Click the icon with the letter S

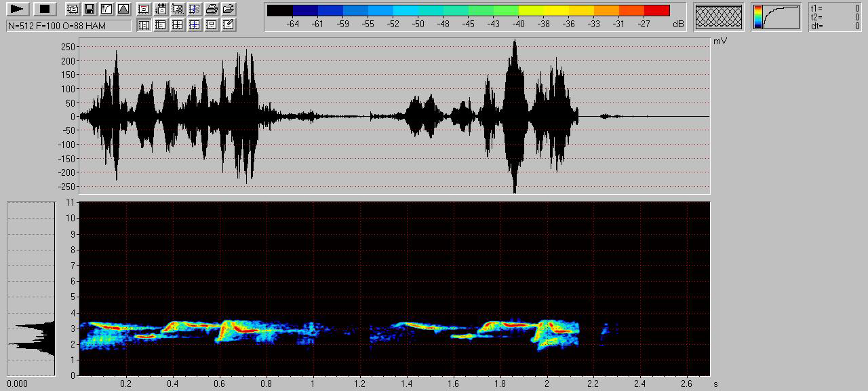tap(195, 10)
